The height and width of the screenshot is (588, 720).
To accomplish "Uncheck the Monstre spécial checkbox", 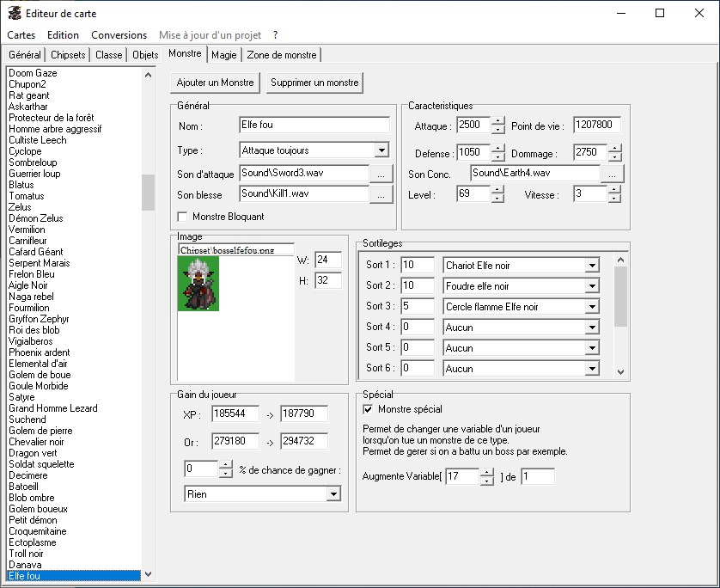I will click(x=368, y=409).
